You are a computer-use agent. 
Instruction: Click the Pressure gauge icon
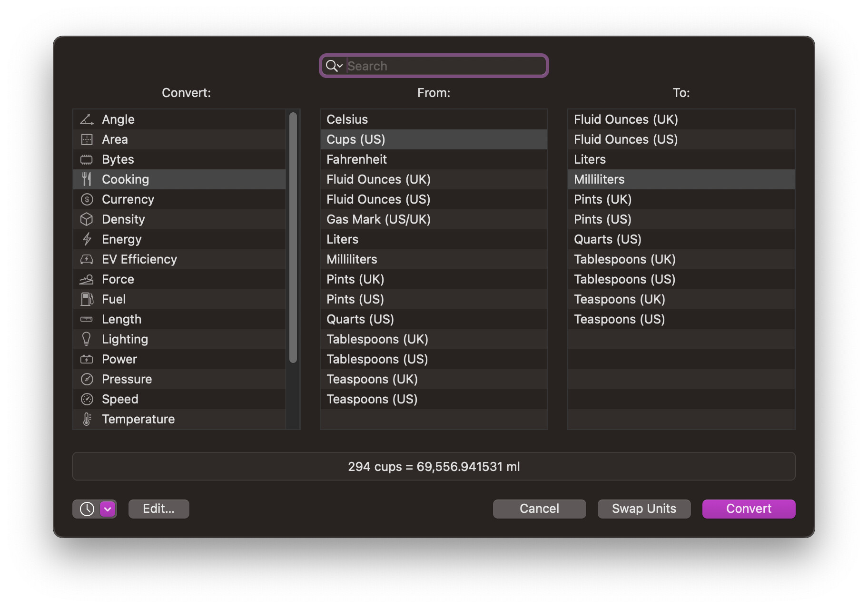[87, 379]
